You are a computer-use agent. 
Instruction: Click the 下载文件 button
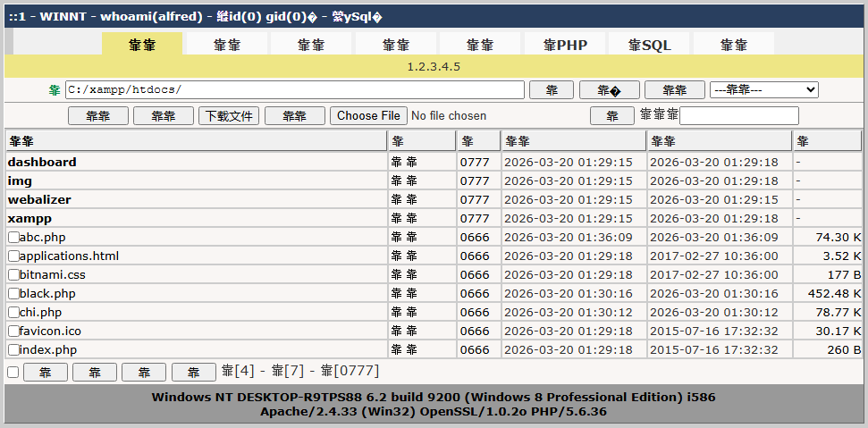(229, 116)
